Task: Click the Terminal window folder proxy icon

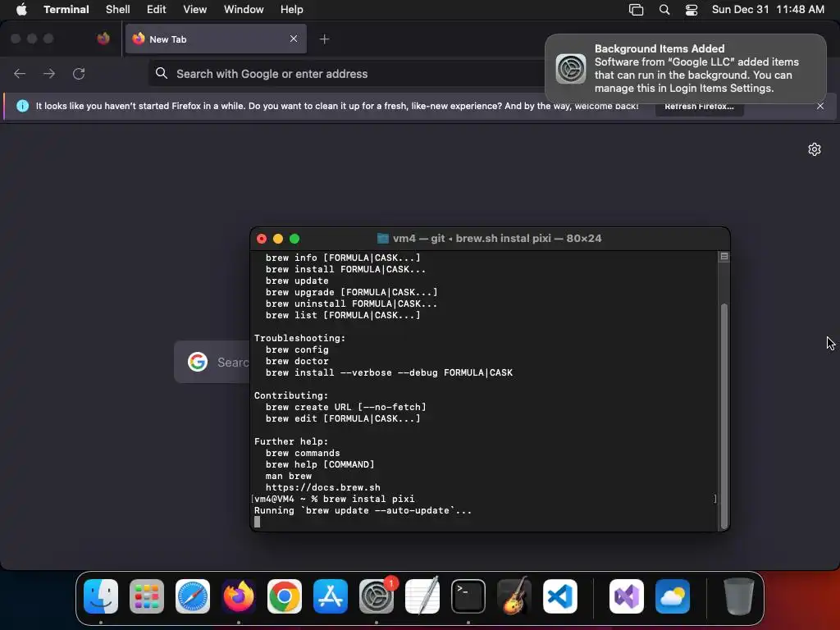Action: click(x=383, y=239)
